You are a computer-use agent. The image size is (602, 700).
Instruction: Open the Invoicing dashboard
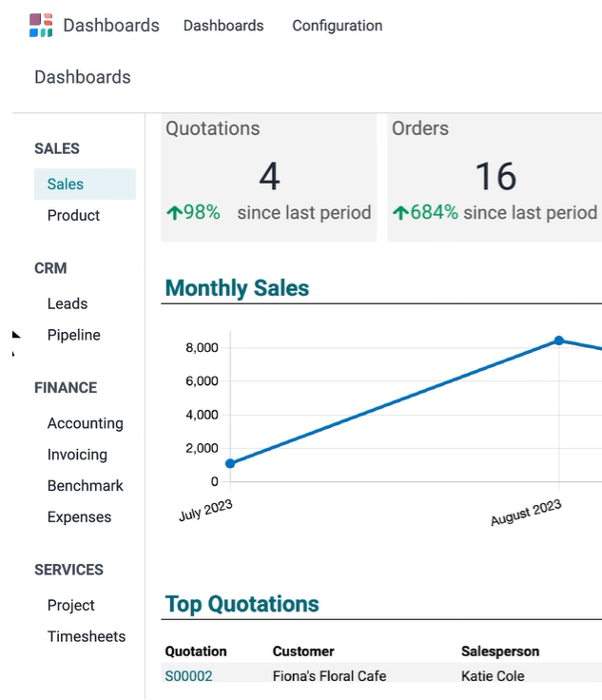tap(77, 456)
